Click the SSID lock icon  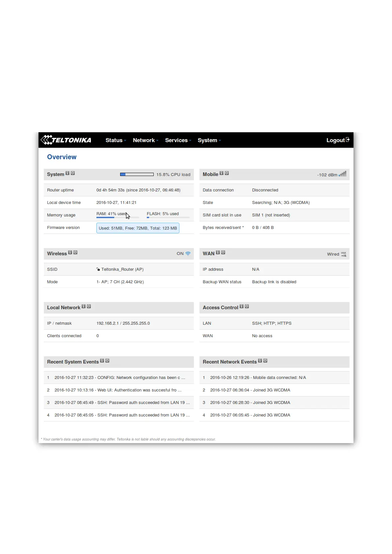[x=98, y=269]
